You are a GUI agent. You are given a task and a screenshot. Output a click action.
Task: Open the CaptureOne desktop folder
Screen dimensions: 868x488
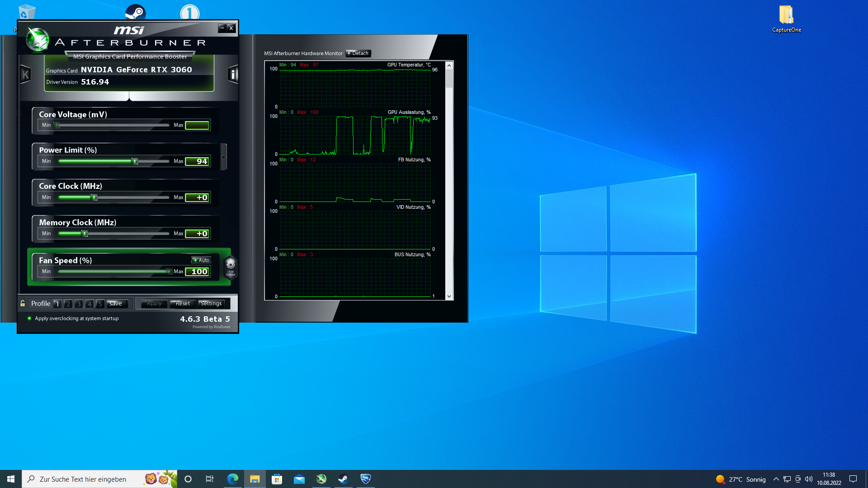coord(786,19)
